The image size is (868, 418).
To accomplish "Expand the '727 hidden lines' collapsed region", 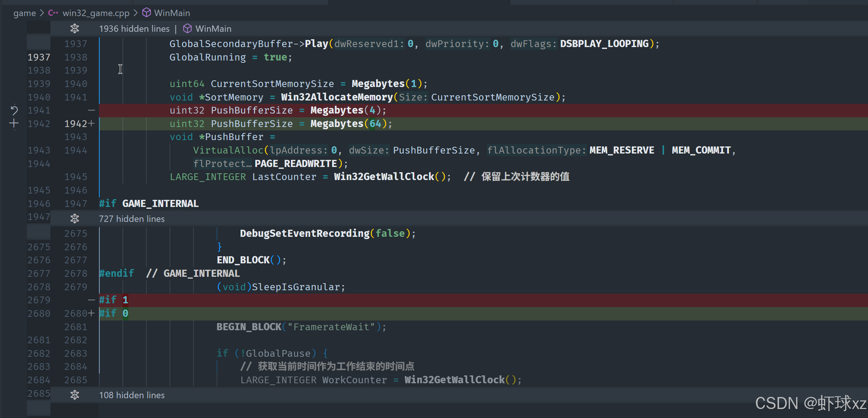I will click(x=131, y=219).
